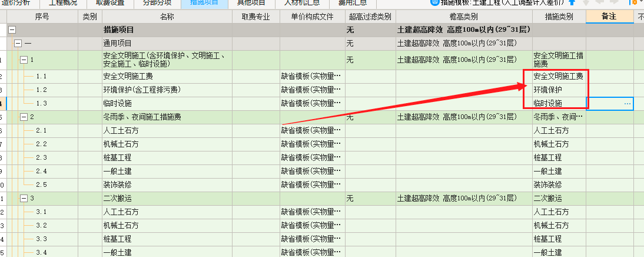Click 措施类别 cell 环境保护 in row 1.2
The height and width of the screenshot is (257, 644).
559,90
